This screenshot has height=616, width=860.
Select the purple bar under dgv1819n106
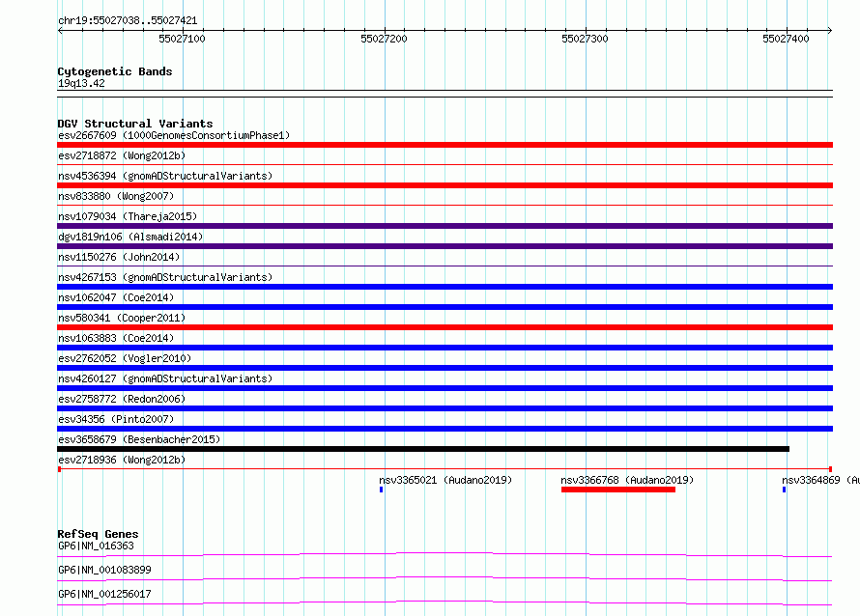(444, 246)
